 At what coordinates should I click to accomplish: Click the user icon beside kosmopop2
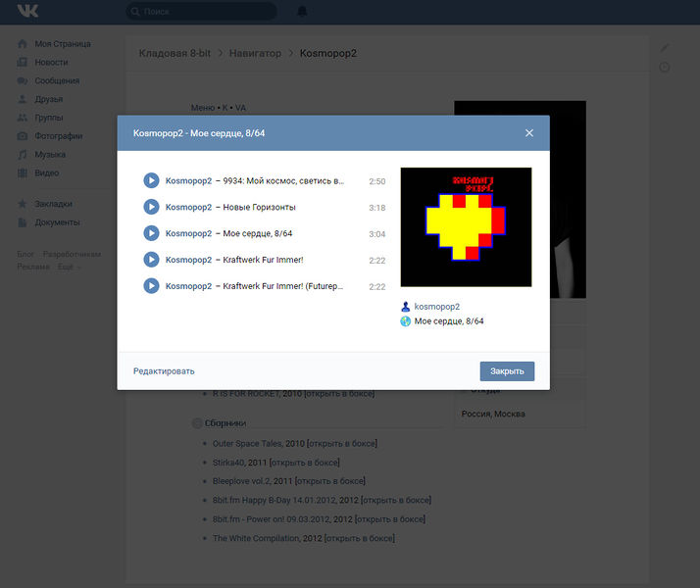coord(405,307)
